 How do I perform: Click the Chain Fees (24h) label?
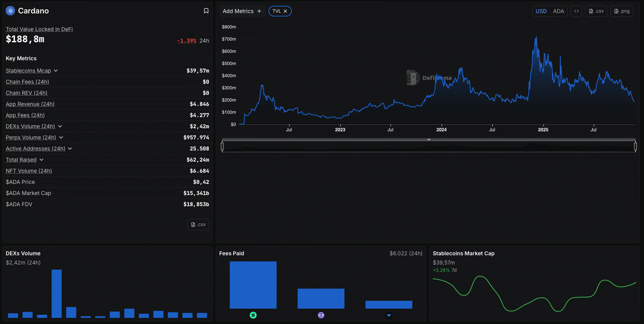tap(27, 82)
